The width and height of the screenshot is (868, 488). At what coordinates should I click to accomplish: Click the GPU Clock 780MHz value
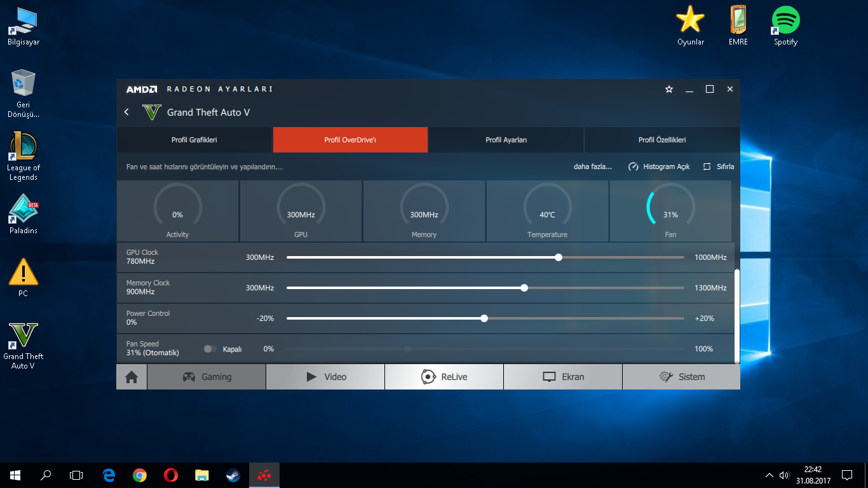point(140,261)
